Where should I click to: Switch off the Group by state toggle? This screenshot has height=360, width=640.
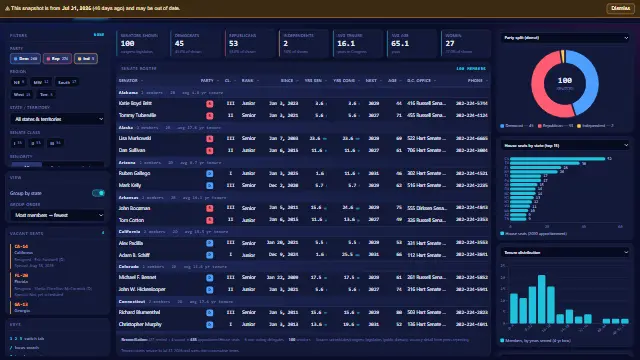98,193
